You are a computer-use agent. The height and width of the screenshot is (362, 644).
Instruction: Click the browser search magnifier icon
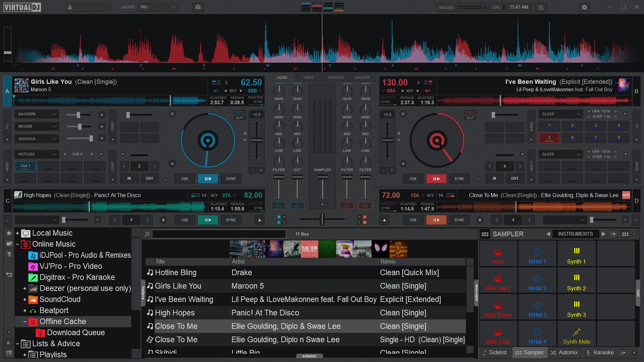[147, 234]
